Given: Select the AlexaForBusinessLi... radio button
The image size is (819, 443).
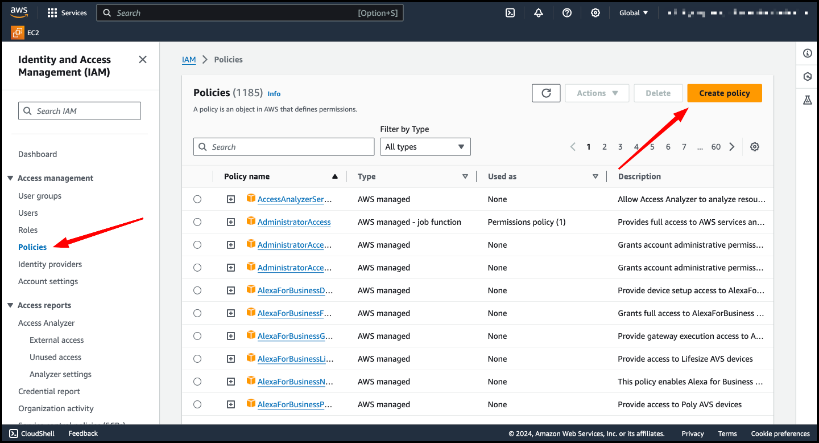Looking at the screenshot, I should tap(197, 359).
